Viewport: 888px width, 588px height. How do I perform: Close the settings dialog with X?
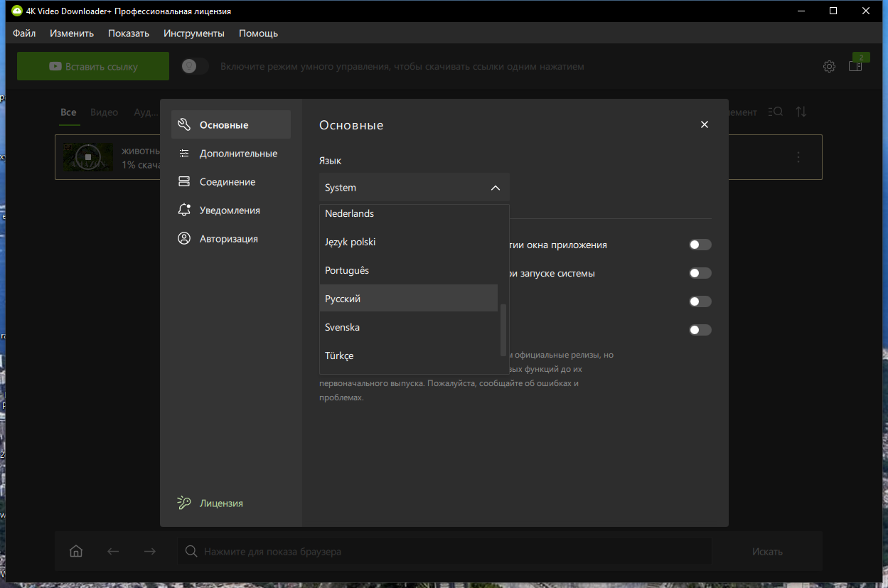705,124
